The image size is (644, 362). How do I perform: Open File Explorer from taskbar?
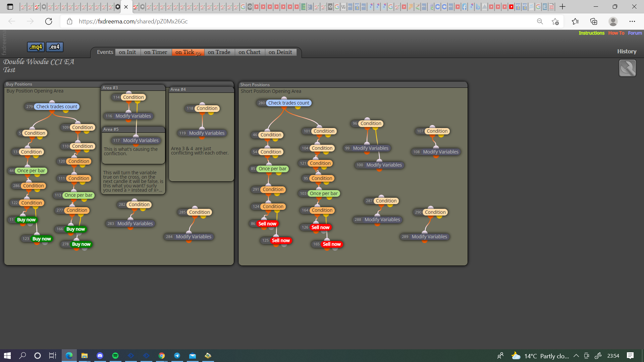coord(85,356)
